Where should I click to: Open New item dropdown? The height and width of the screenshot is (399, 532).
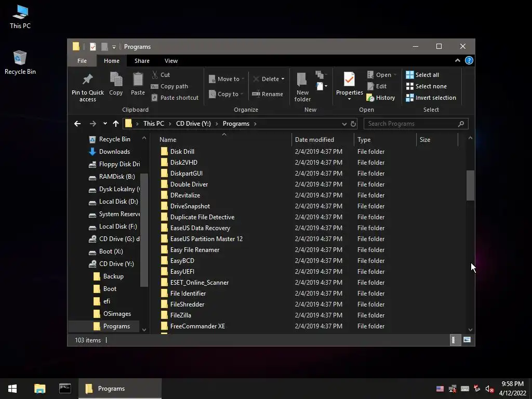click(x=322, y=86)
